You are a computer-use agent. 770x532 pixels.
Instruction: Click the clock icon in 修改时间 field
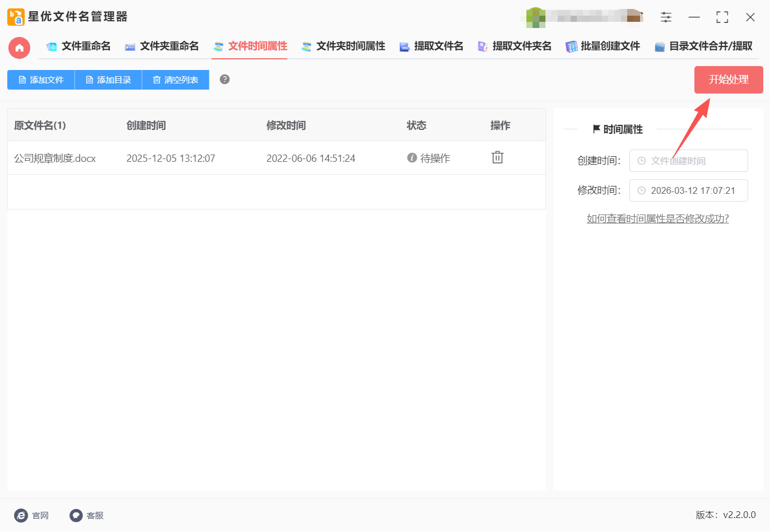[641, 190]
